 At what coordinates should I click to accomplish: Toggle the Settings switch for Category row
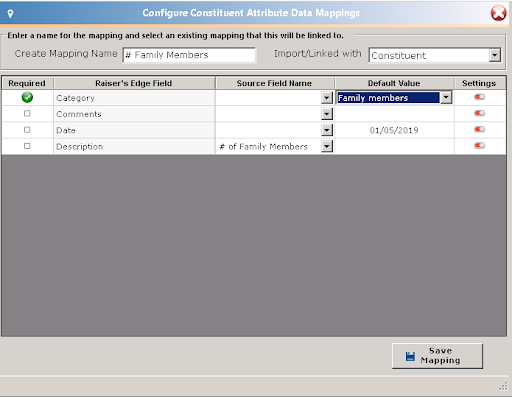480,97
